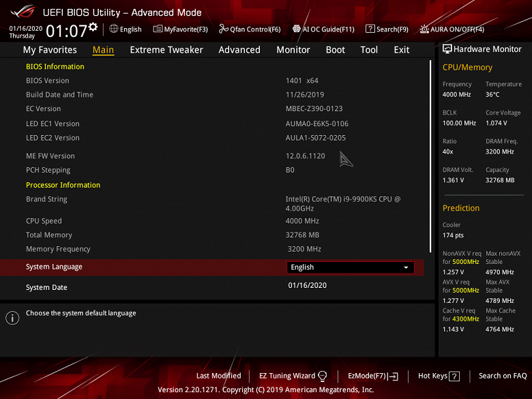Click the Max nonAVX Stable 4970 MHz value
This screenshot has height=399, width=532.
click(499, 272)
